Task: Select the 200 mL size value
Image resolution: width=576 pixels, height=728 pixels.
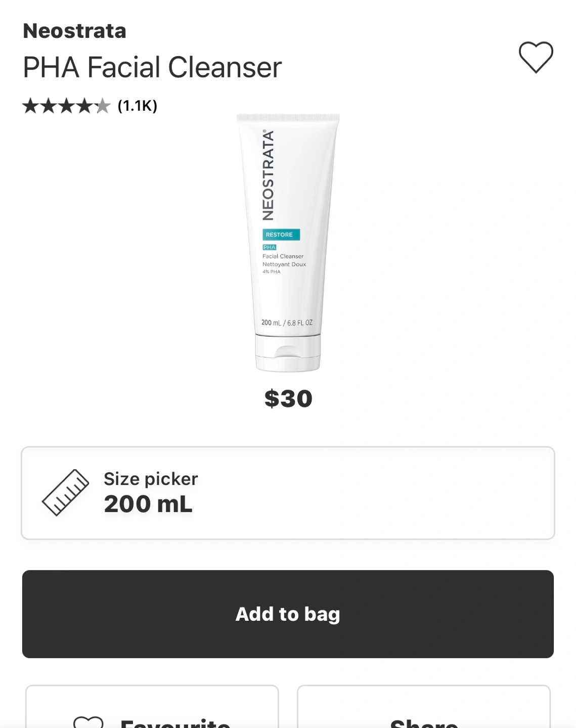Action: [x=148, y=504]
